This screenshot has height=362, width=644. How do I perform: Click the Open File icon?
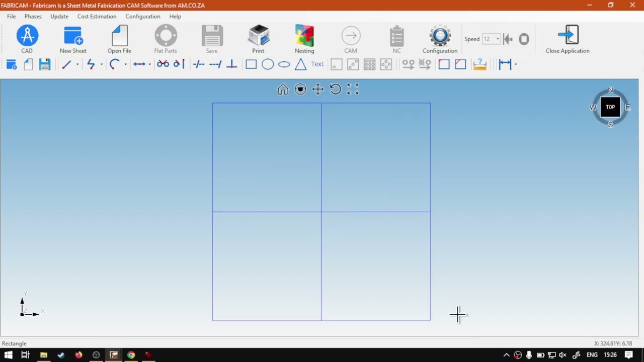[120, 36]
